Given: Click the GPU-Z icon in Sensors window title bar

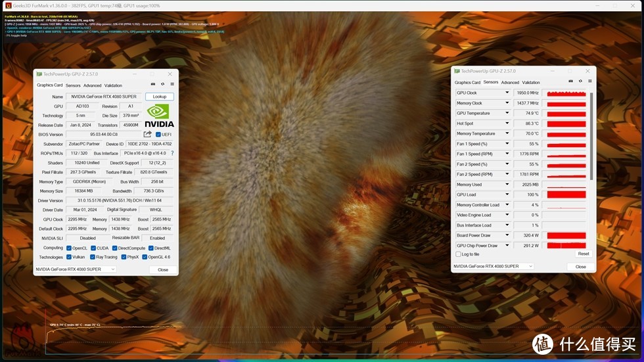Looking at the screenshot, I should coord(457,71).
